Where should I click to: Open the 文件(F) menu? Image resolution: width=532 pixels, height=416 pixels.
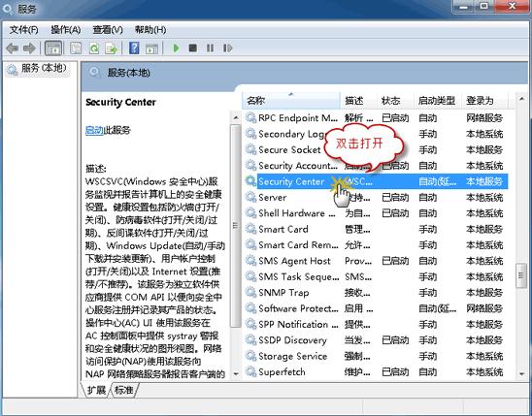[23, 30]
